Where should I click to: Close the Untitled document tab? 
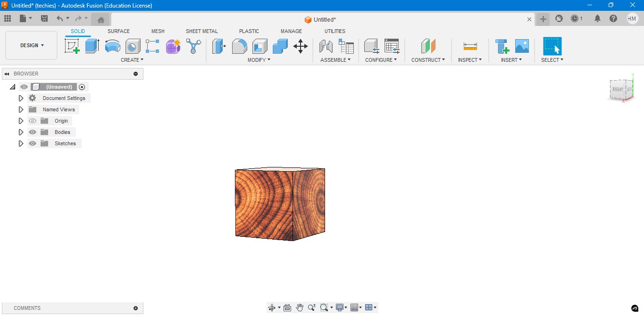coord(529,19)
